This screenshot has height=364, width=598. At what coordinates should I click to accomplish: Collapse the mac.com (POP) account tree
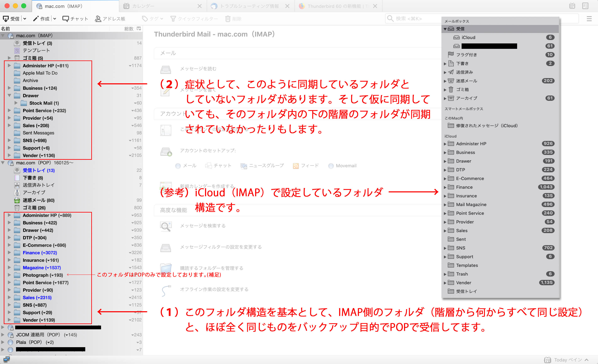[x=3, y=163]
